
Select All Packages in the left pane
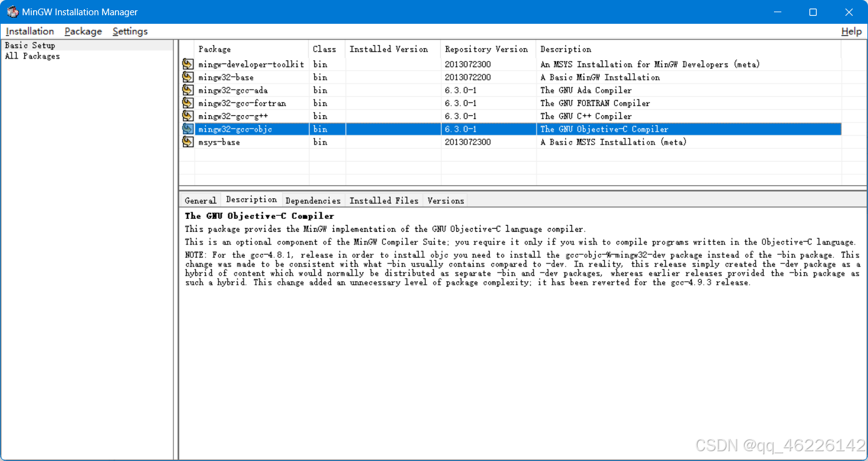tap(32, 56)
